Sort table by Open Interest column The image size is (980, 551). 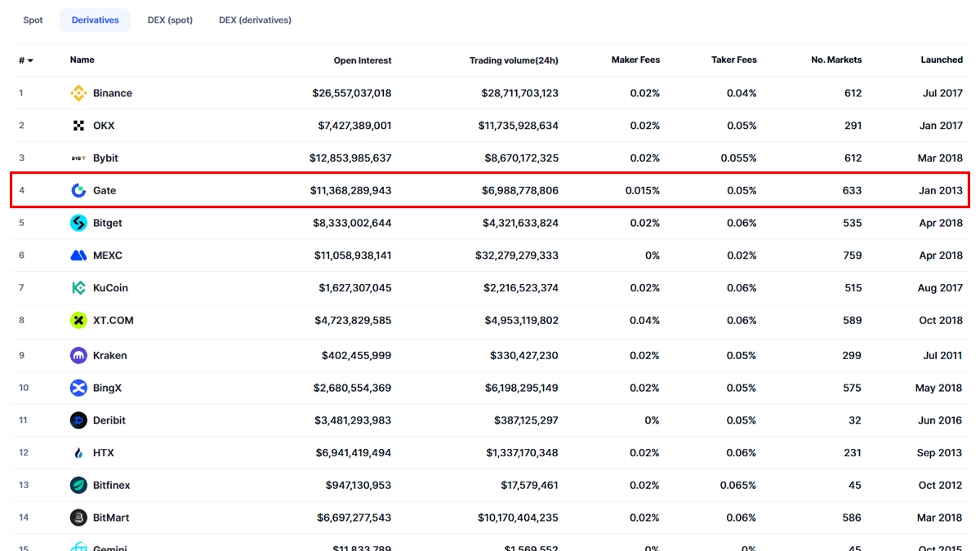[x=362, y=60]
